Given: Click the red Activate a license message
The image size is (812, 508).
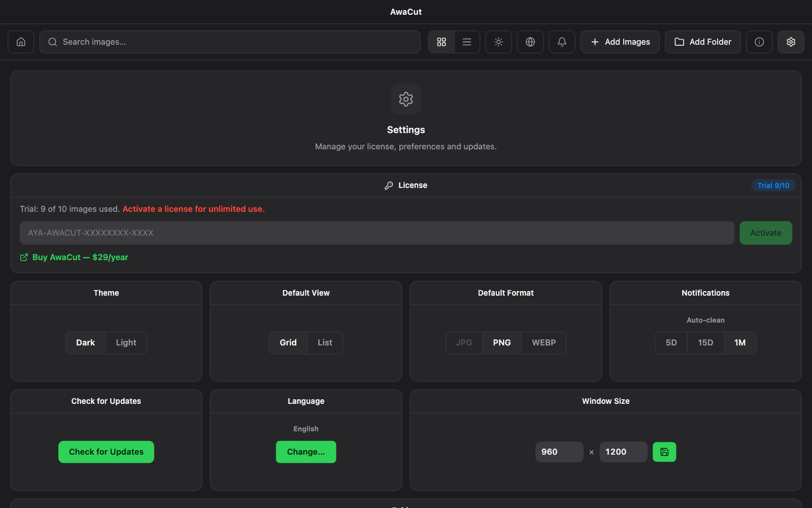Looking at the screenshot, I should click(193, 209).
